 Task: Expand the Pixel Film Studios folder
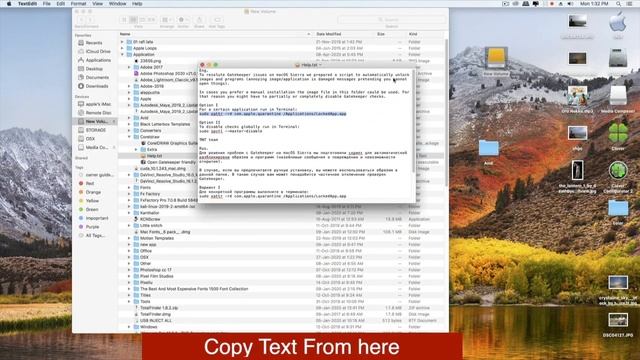pyautogui.click(x=129, y=276)
